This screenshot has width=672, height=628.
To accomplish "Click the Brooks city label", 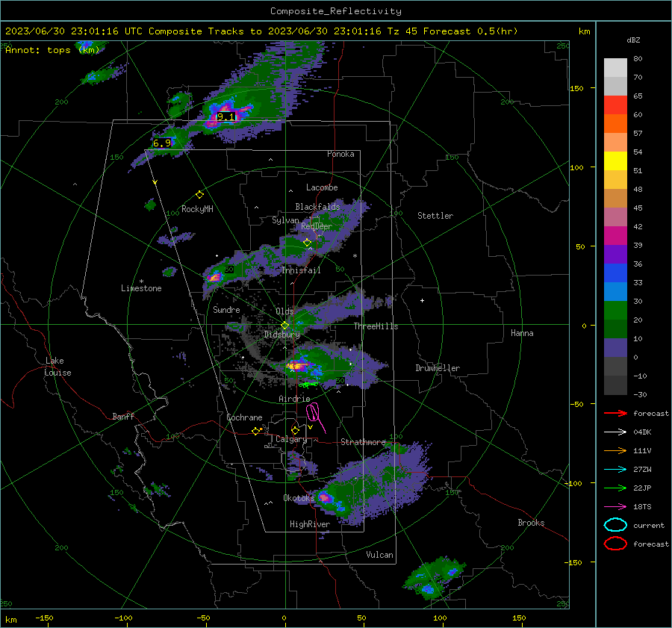I will point(531,523).
